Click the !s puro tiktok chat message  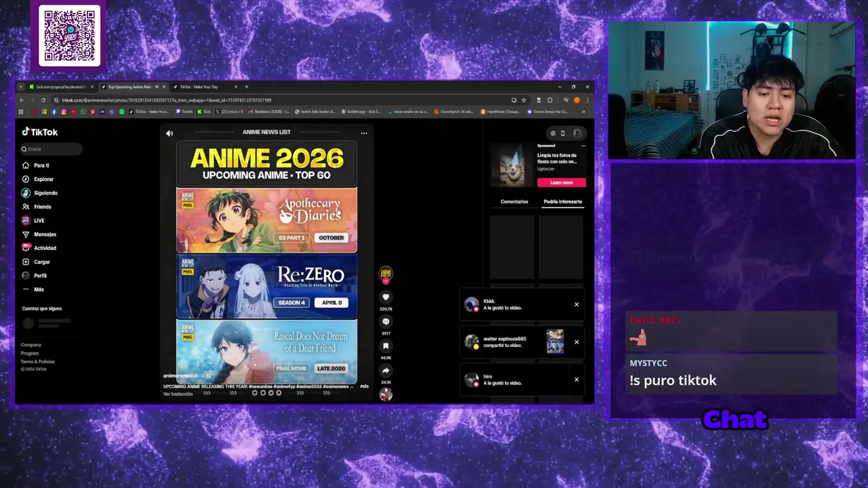[x=673, y=380]
